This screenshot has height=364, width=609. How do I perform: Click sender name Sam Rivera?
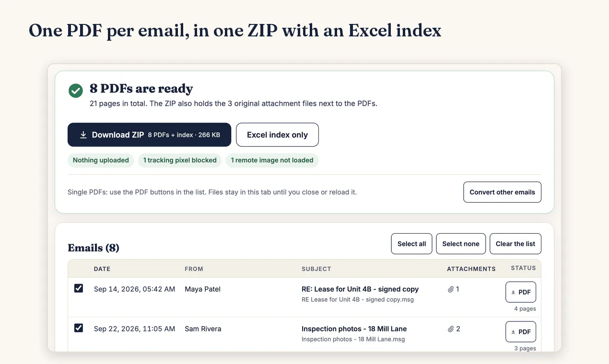point(203,329)
